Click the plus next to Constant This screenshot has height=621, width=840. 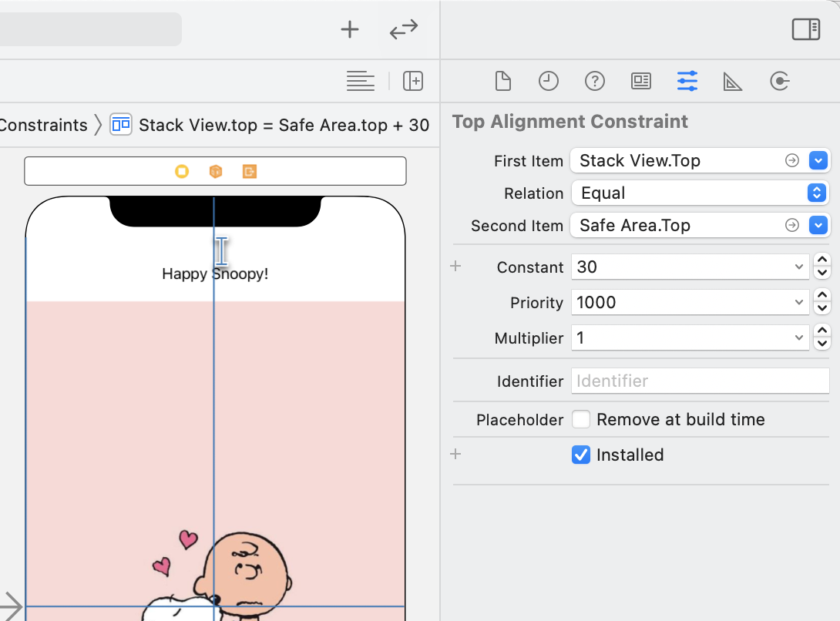(455, 266)
